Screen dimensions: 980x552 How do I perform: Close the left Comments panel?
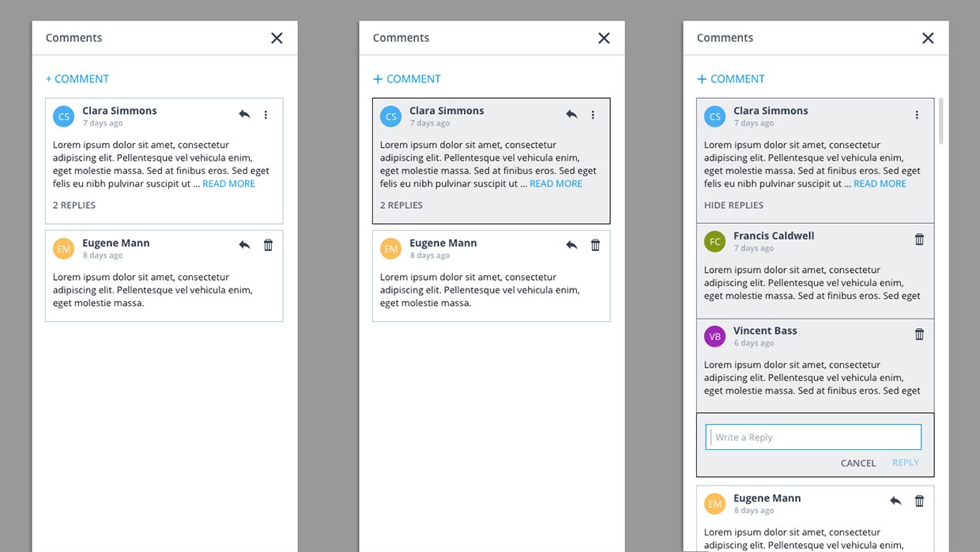pyautogui.click(x=277, y=38)
